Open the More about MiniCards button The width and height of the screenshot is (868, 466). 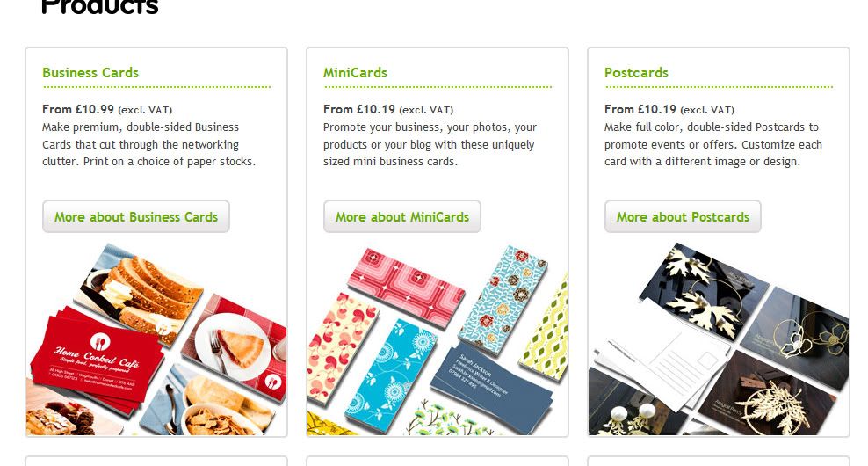(402, 216)
